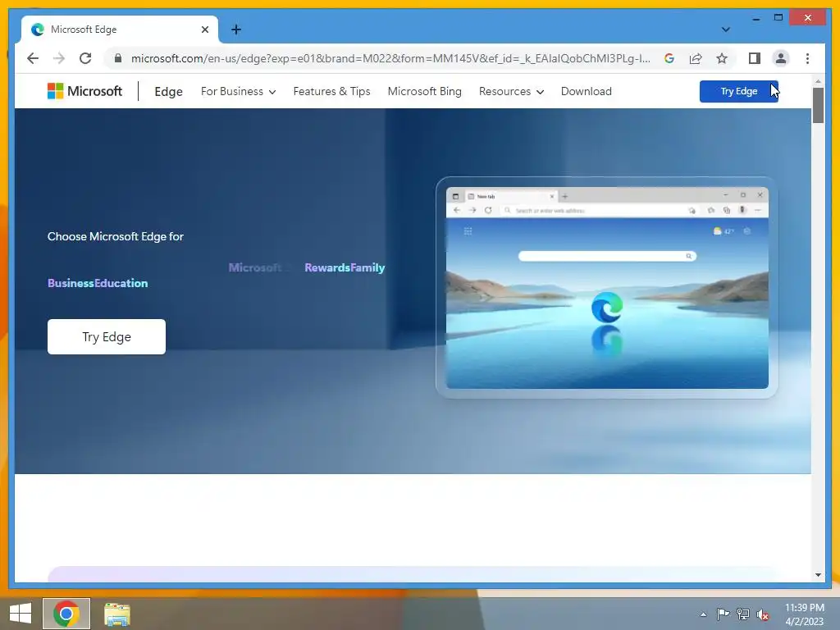Image resolution: width=840 pixels, height=630 pixels.
Task: Open the taskbar clock and date
Action: point(804,614)
